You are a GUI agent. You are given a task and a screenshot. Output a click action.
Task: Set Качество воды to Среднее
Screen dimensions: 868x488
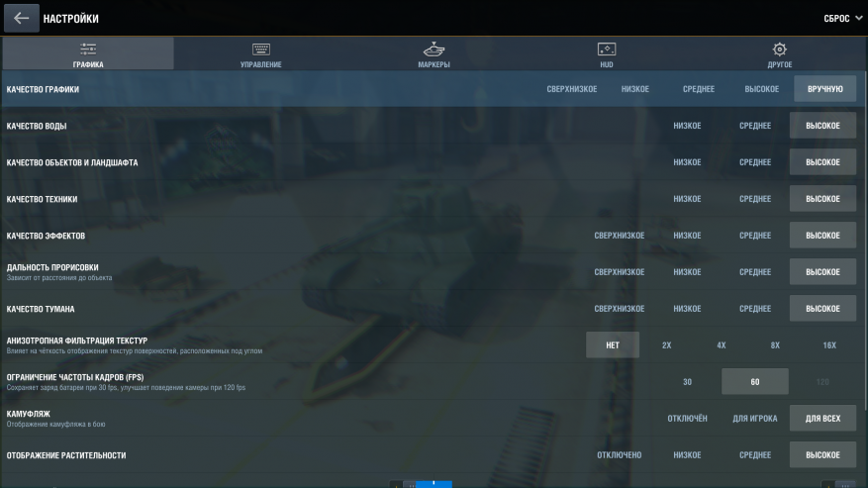point(755,126)
